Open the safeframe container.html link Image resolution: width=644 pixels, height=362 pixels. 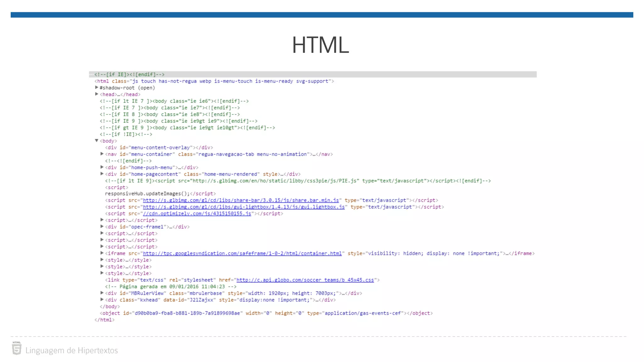coord(242,253)
